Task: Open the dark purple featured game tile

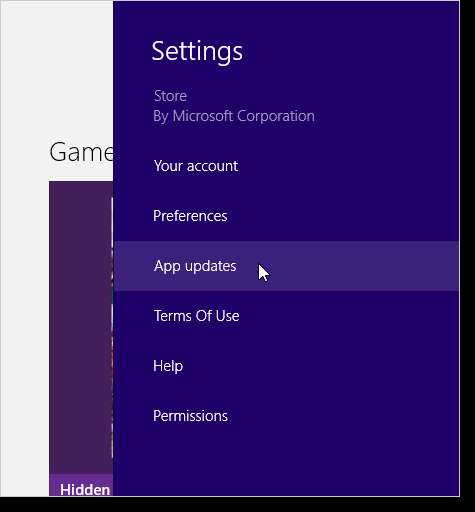Action: (81, 327)
